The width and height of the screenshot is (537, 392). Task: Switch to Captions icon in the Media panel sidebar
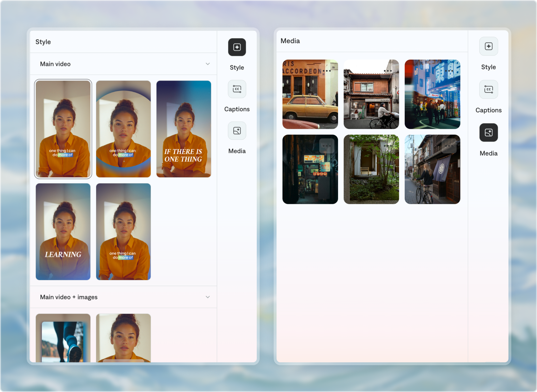[488, 89]
